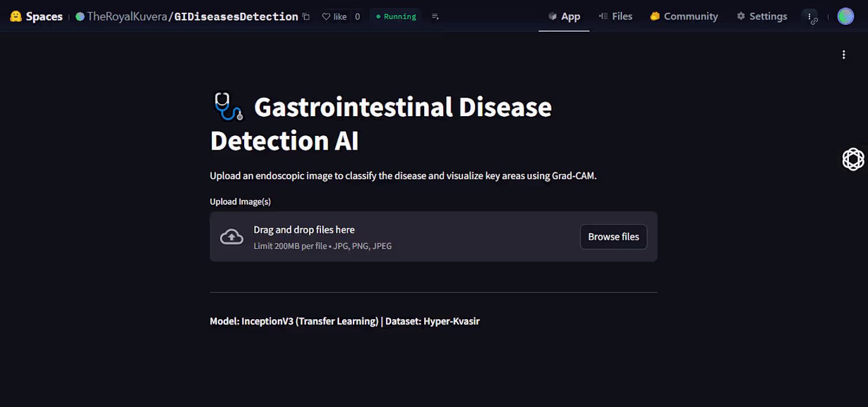Open the TheRoyalKuvera owner profile link

point(127,17)
